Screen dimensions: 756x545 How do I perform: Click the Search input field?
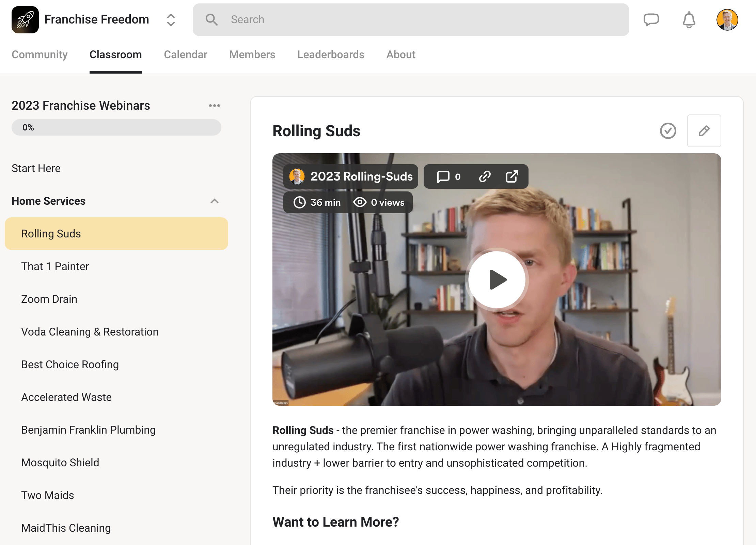click(411, 20)
